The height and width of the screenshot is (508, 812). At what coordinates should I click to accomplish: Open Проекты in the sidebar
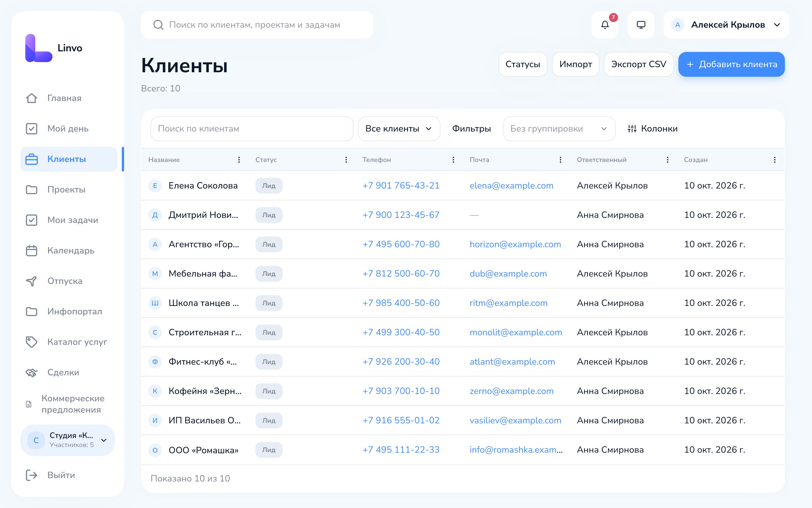[69, 190]
